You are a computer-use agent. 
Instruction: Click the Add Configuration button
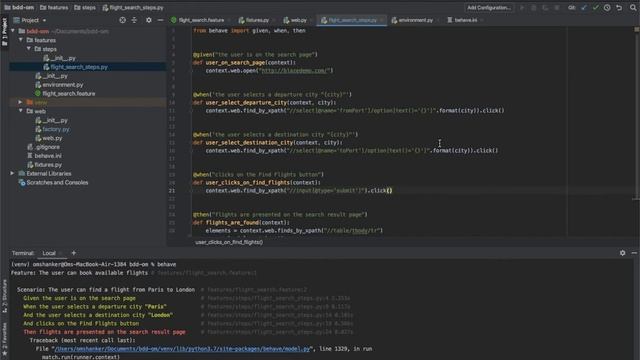pos(489,8)
